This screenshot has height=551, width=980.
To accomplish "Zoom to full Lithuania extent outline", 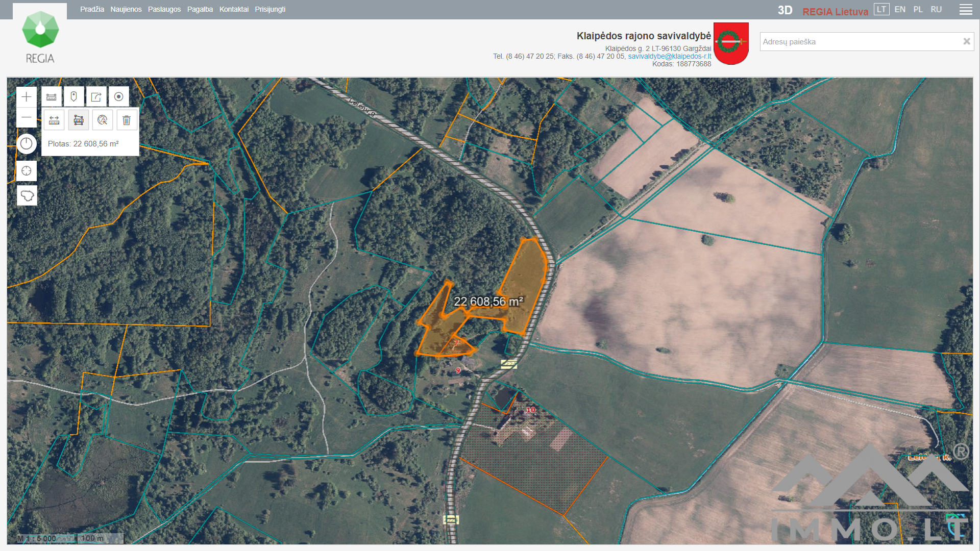I will pos(27,195).
